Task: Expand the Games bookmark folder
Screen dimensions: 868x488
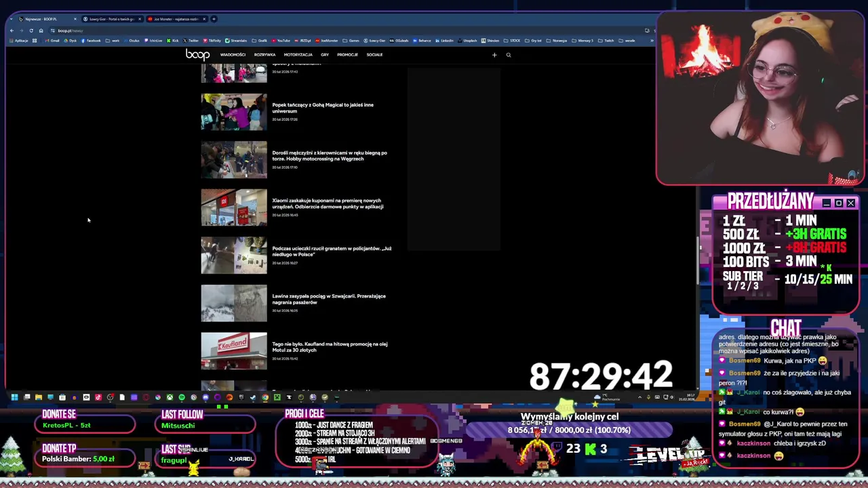Action: [x=351, y=41]
